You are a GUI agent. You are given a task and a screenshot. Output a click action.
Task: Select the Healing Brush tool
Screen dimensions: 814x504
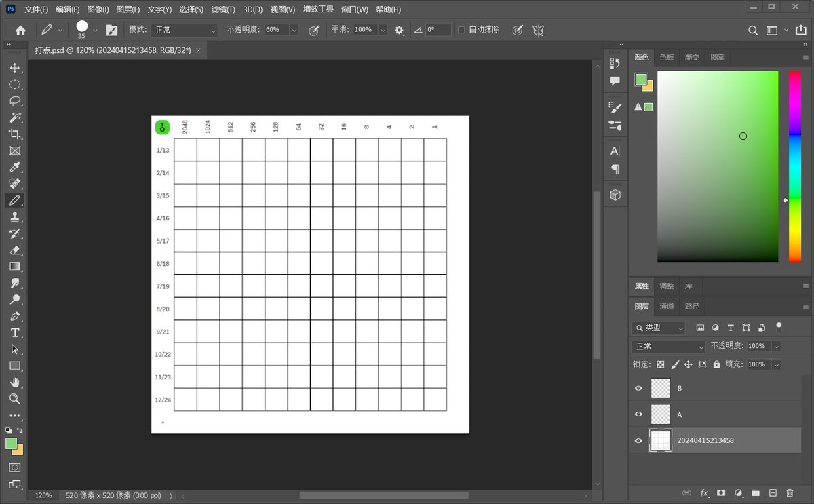[x=14, y=184]
